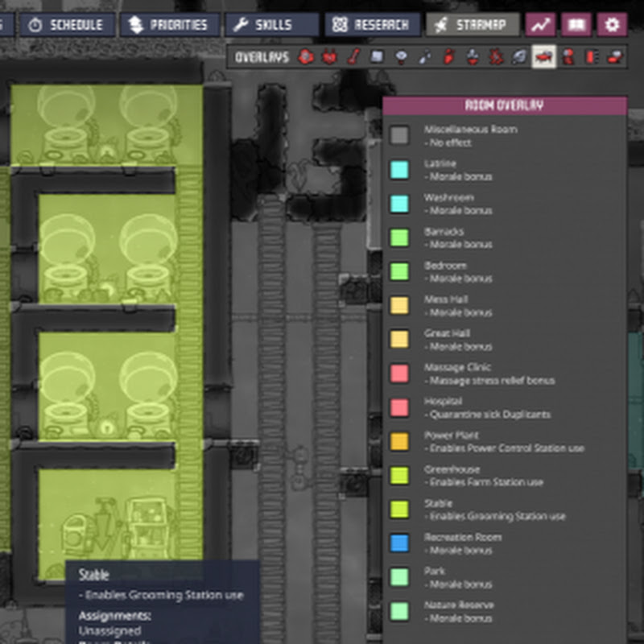The image size is (644, 644).
Task: Click the 'Great Hall' legend label
Action: coord(448,333)
